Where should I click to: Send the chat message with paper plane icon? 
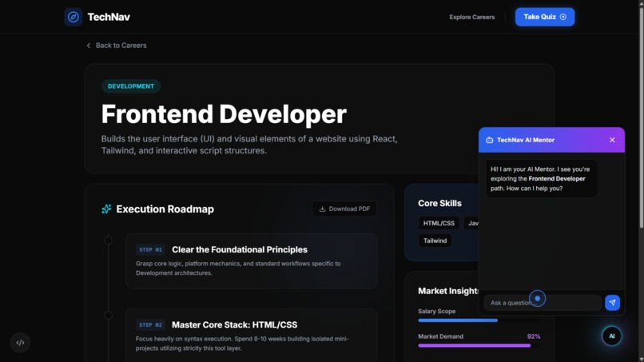[612, 303]
